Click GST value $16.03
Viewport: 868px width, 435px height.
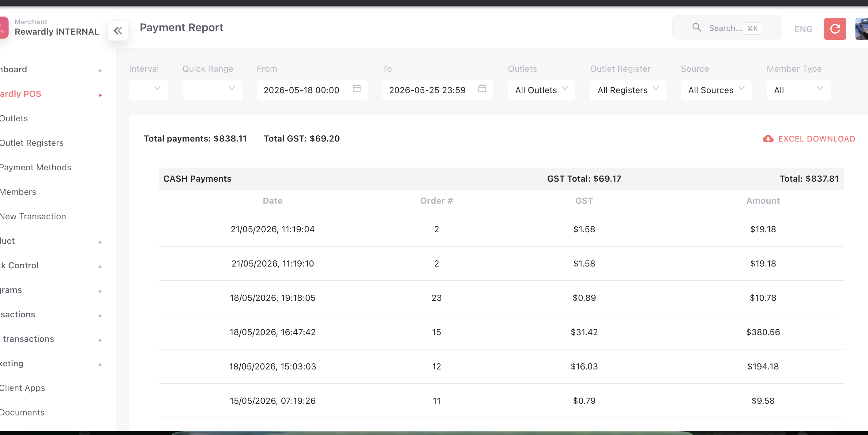(x=584, y=367)
